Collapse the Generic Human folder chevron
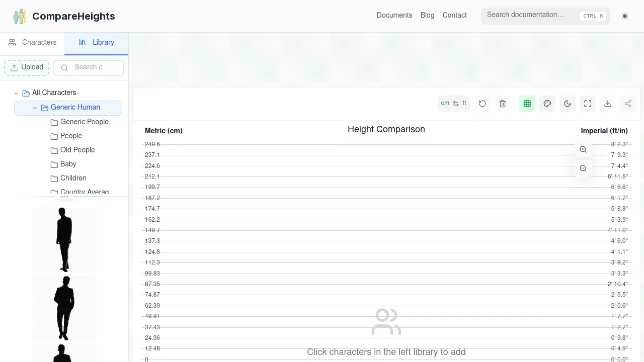Screen dimensions: 644x362 coord(35,108)
